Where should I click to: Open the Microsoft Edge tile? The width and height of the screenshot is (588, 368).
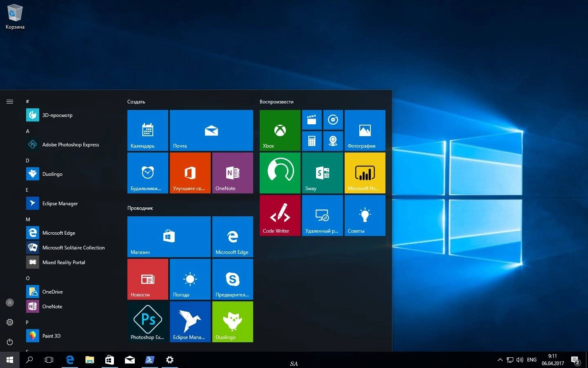tap(233, 237)
